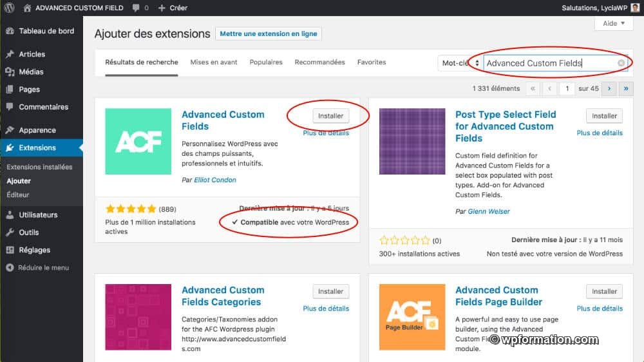Install Post Type Select Field plugin
The width and height of the screenshot is (644, 362).
pos(604,116)
